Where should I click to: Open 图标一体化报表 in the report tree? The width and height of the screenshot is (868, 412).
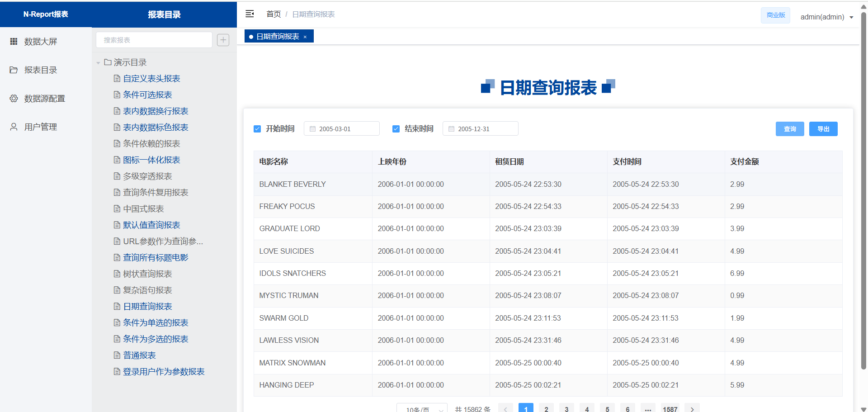click(151, 160)
